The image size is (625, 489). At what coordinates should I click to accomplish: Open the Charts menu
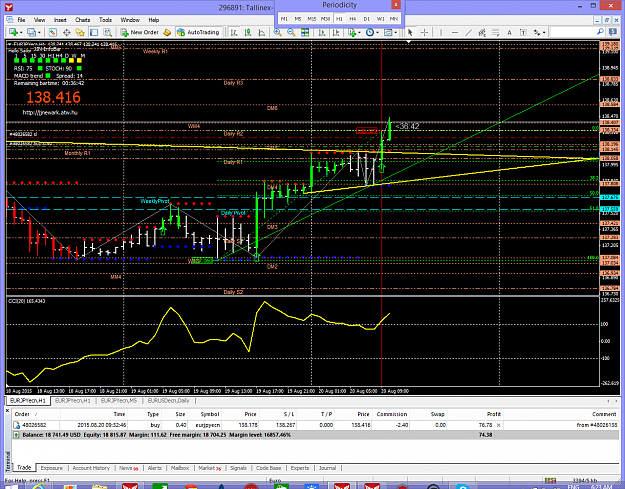[83, 20]
